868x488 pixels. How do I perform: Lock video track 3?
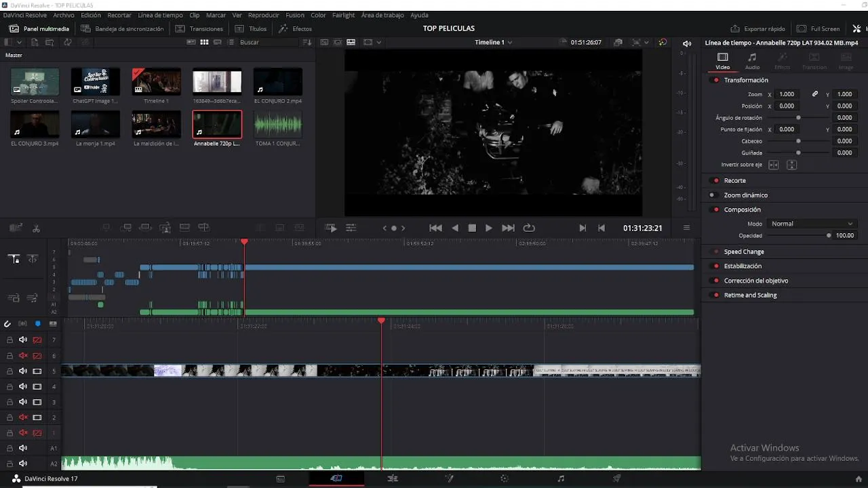point(9,402)
